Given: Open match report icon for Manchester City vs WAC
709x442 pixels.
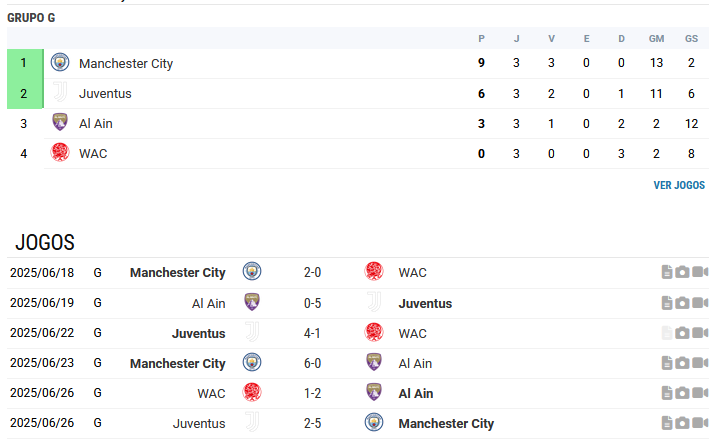Looking at the screenshot, I should [667, 272].
